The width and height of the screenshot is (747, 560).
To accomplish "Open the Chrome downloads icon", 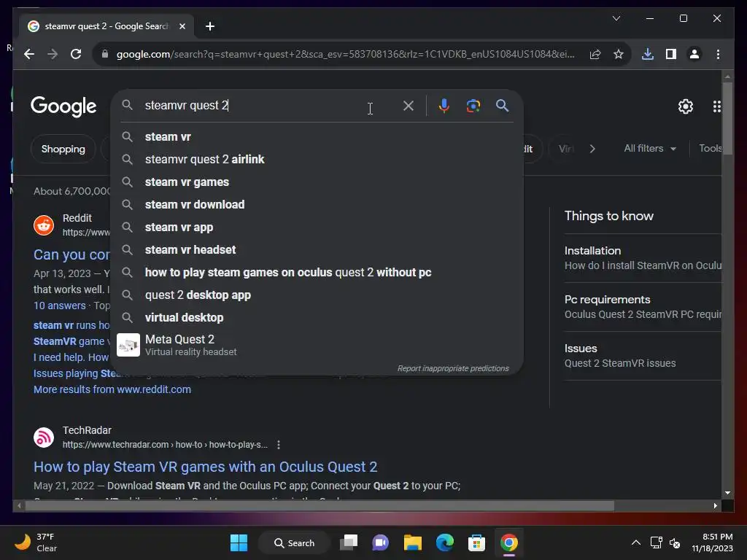I will click(x=648, y=54).
